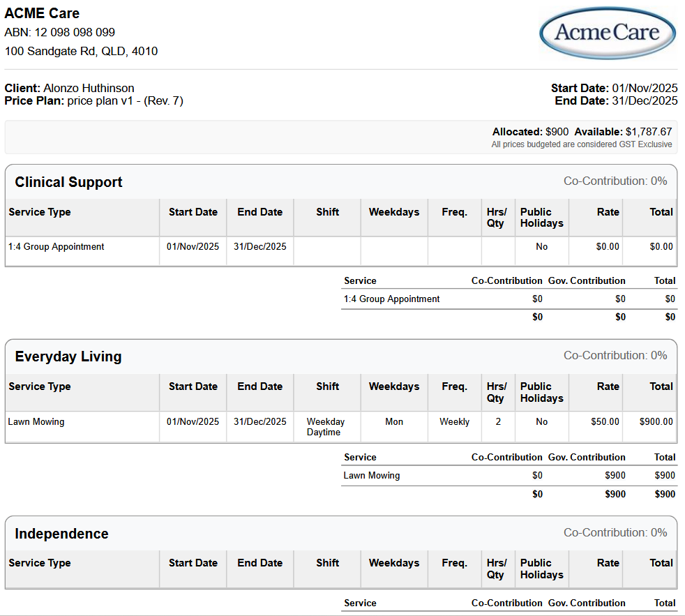Click the ABN number line
685x616 pixels.
point(60,32)
